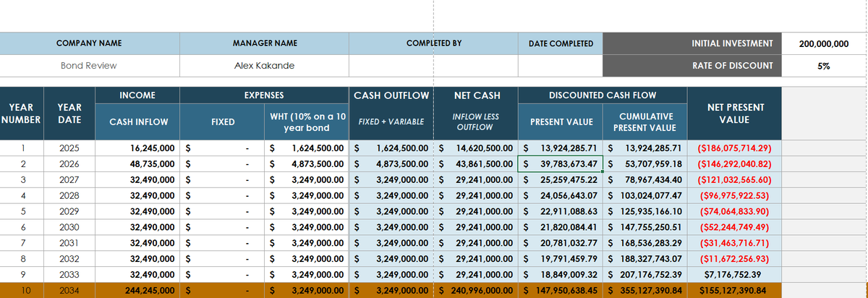Image resolution: width=868 pixels, height=298 pixels.
Task: Select the CASH INFLOW column header
Action: [137, 122]
